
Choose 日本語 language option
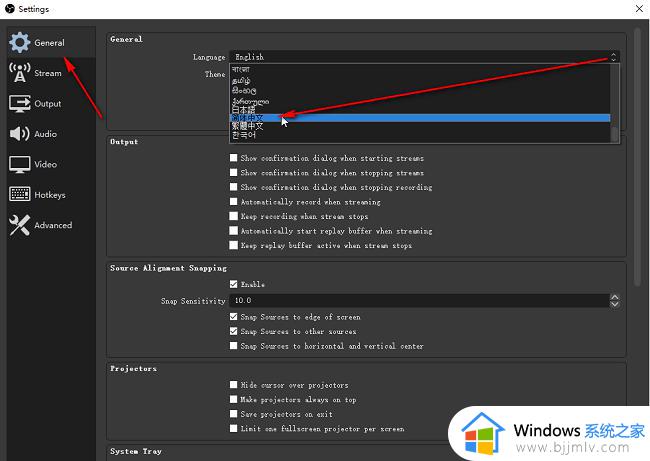420,109
